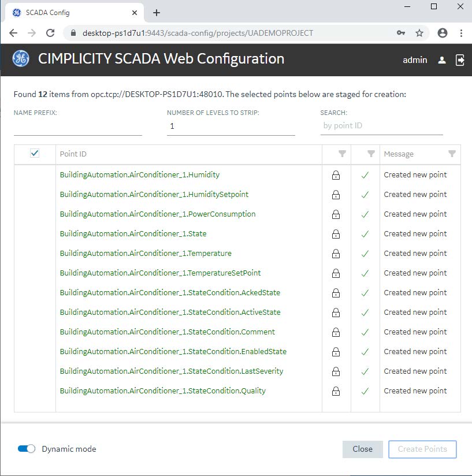Click the lock icon for AirConditioner_1.Humidity row
This screenshot has height=476, width=472.
(336, 175)
